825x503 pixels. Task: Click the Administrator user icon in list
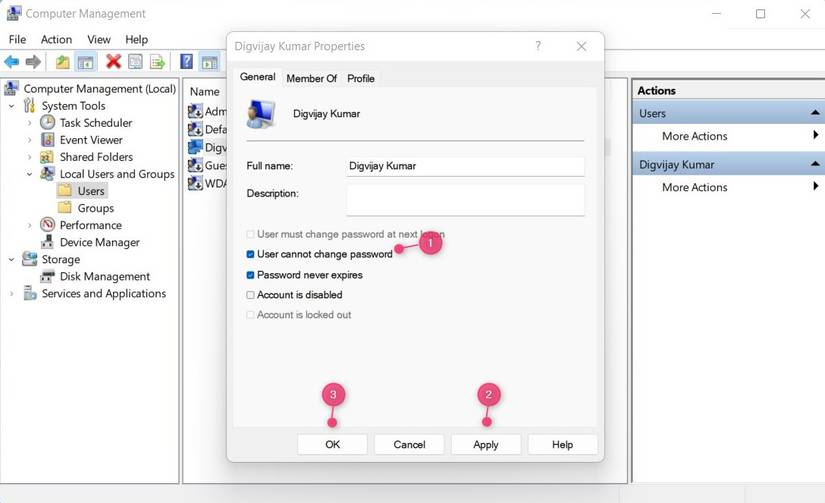pyautogui.click(x=195, y=111)
